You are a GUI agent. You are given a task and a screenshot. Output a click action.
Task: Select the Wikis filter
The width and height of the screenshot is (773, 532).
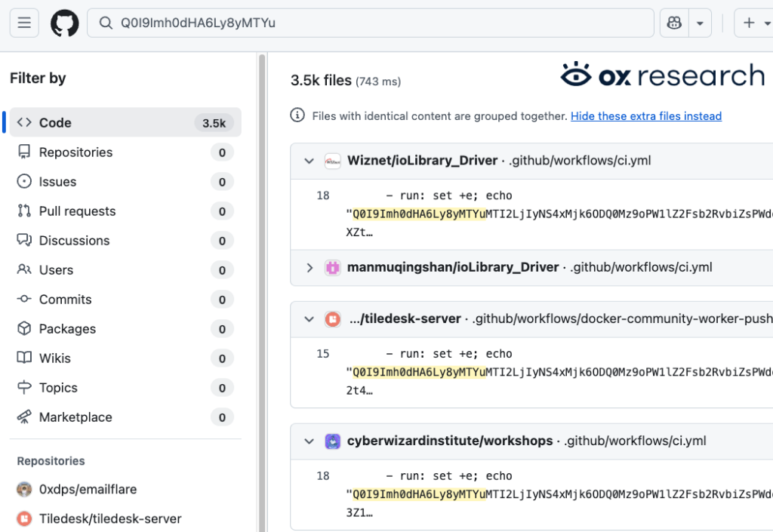click(x=126, y=358)
